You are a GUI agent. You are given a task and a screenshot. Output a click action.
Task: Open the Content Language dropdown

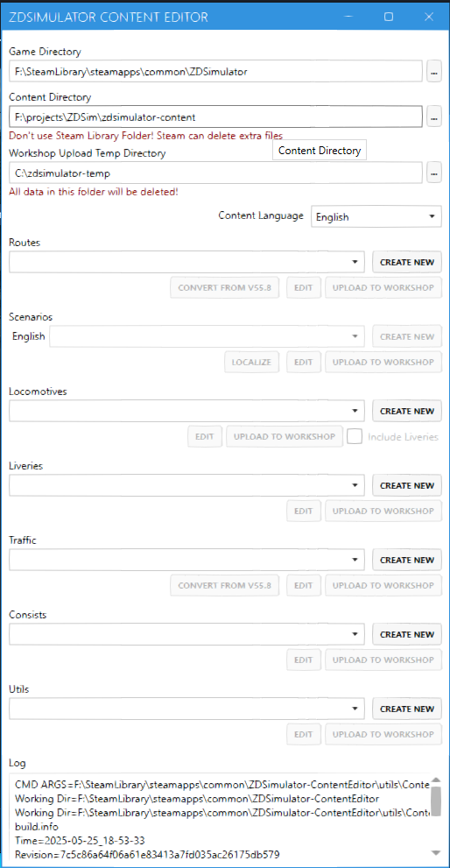click(376, 216)
